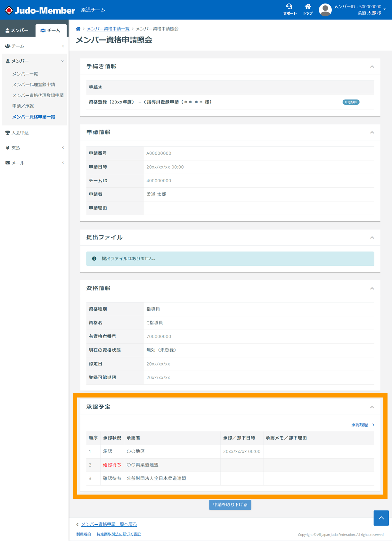The height and width of the screenshot is (541, 392).
Task: Open 特定商取引法に基づく表記 footer link
Action: coord(118,534)
